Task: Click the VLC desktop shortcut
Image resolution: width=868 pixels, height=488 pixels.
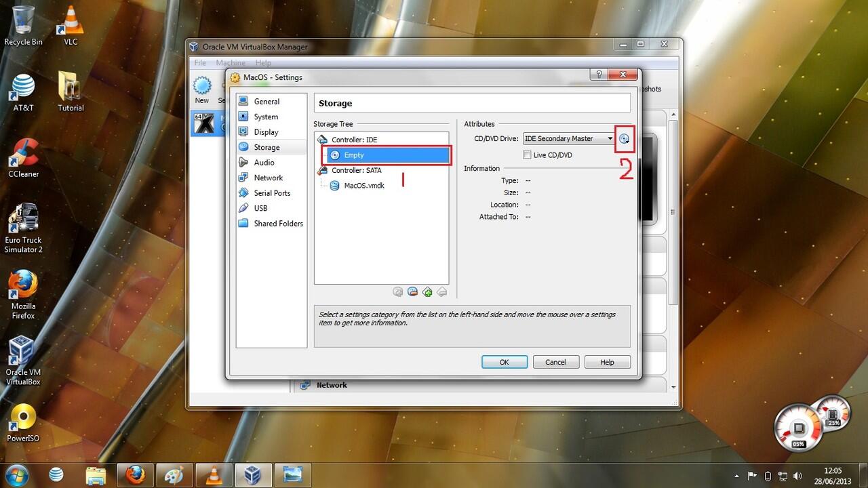Action: tap(71, 26)
